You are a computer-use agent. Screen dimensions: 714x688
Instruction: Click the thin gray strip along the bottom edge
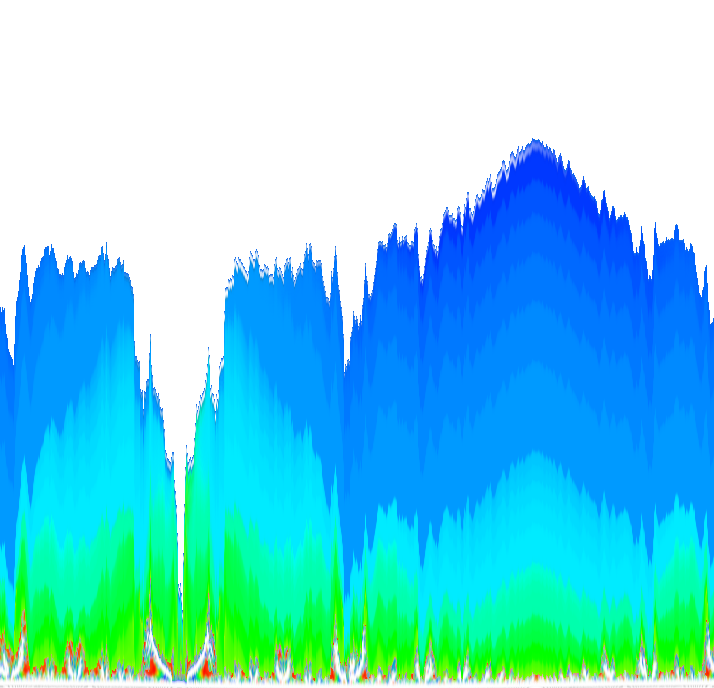point(357,686)
